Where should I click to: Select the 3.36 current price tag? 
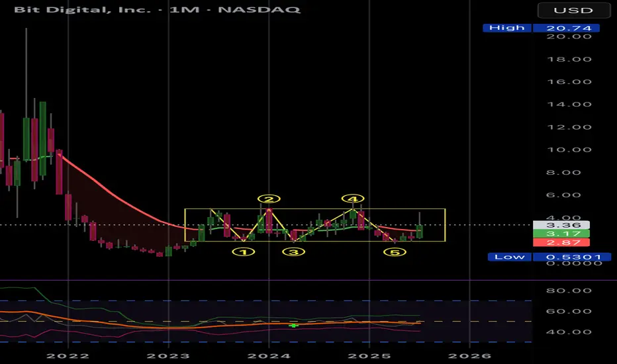click(x=561, y=225)
